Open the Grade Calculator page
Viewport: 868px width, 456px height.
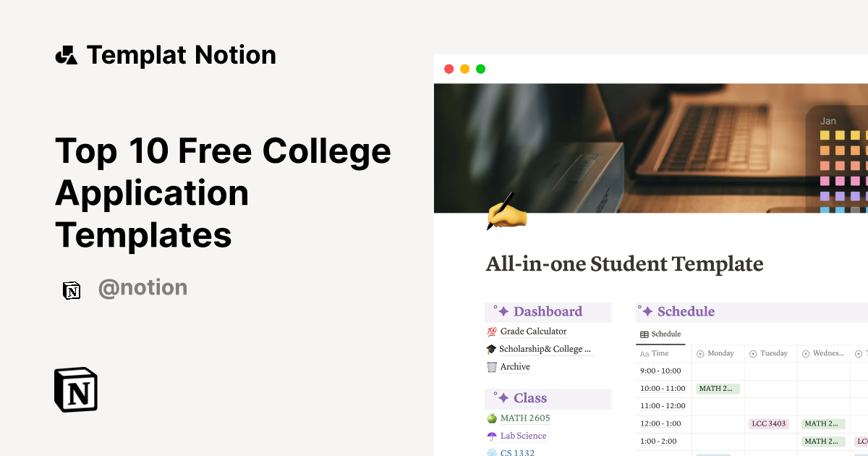click(533, 331)
